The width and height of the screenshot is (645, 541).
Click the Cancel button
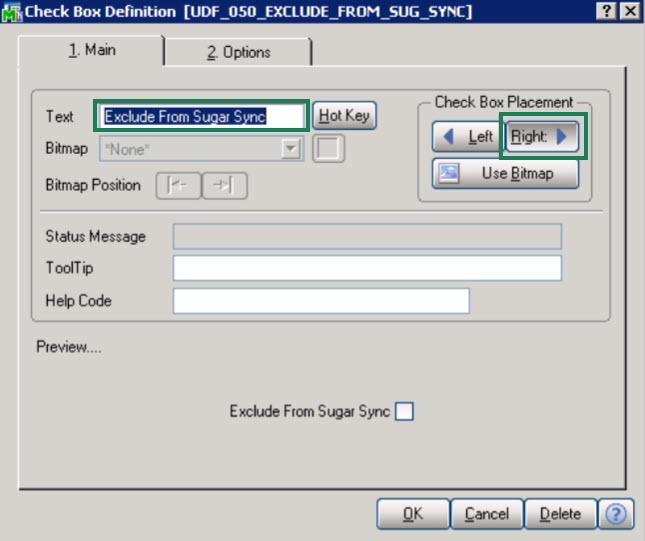[x=486, y=514]
